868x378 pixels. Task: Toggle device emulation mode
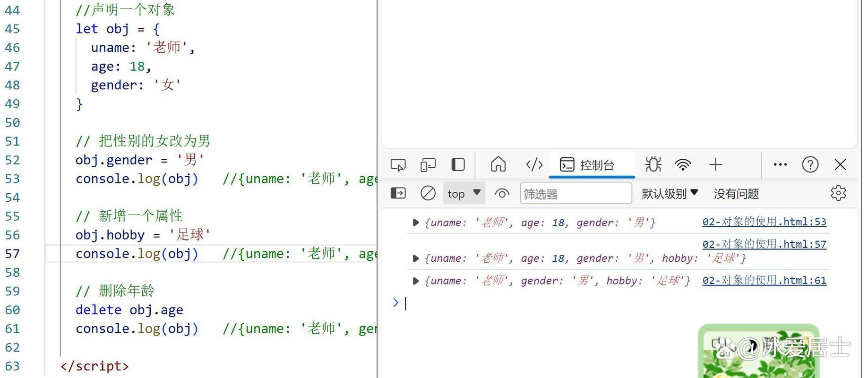[428, 165]
